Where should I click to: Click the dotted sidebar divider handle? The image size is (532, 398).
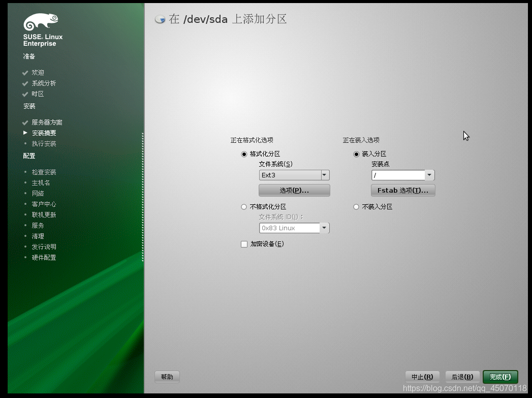(x=142, y=197)
